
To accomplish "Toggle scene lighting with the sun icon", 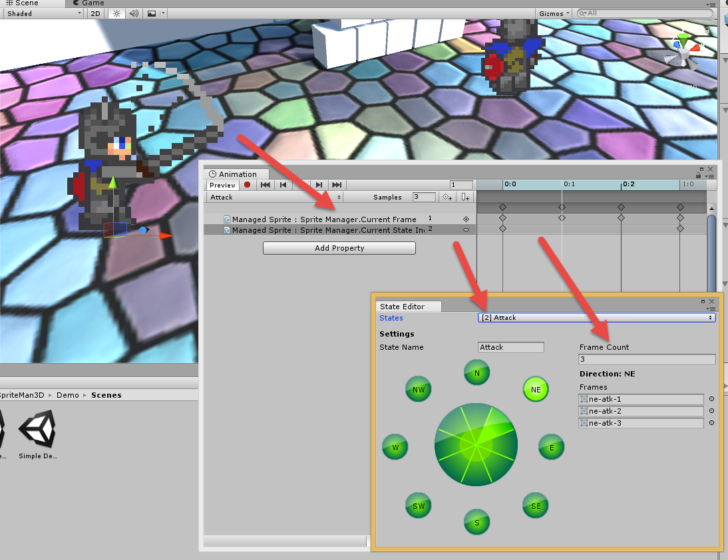I will 116,13.
